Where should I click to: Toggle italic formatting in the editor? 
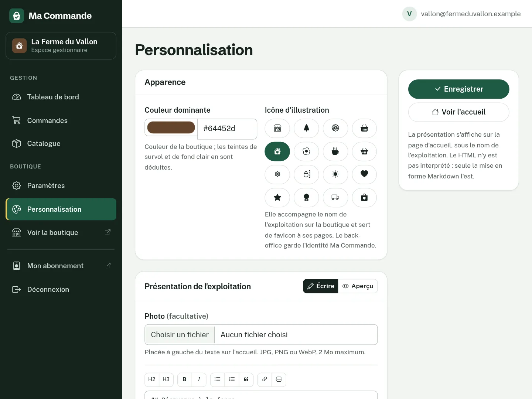click(x=199, y=379)
